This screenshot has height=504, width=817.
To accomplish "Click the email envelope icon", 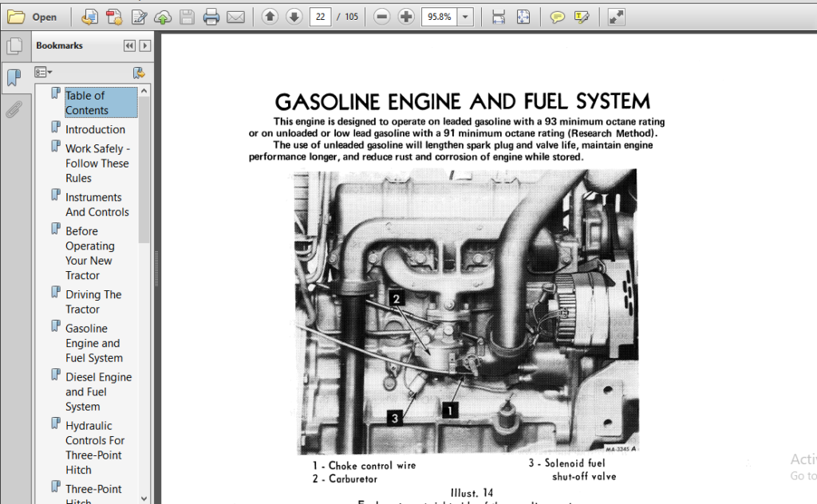I will [x=235, y=18].
